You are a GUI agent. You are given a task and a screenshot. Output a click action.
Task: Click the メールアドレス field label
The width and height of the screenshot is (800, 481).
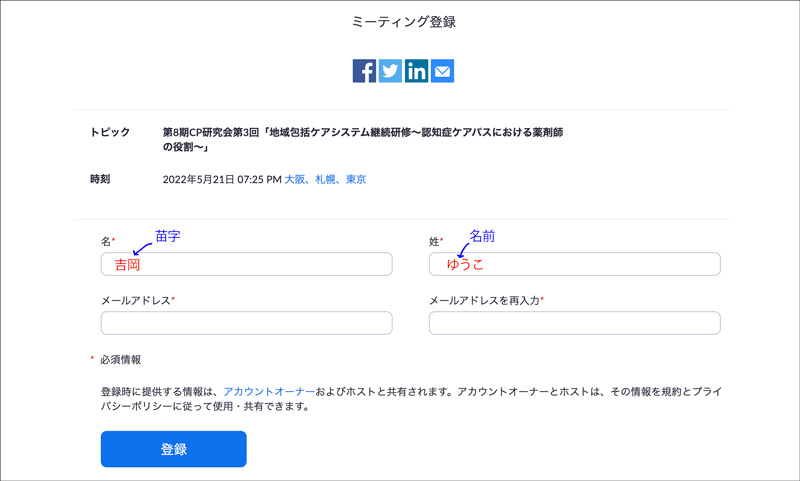pyautogui.click(x=136, y=300)
